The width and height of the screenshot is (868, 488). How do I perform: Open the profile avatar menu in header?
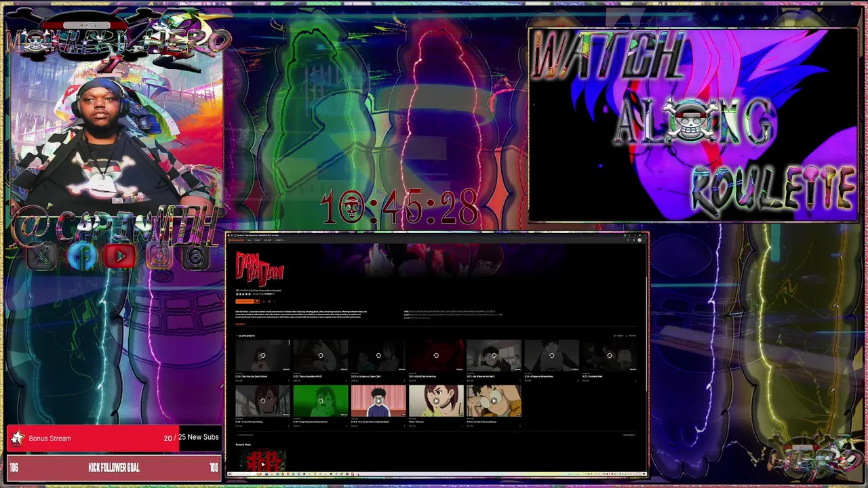639,240
